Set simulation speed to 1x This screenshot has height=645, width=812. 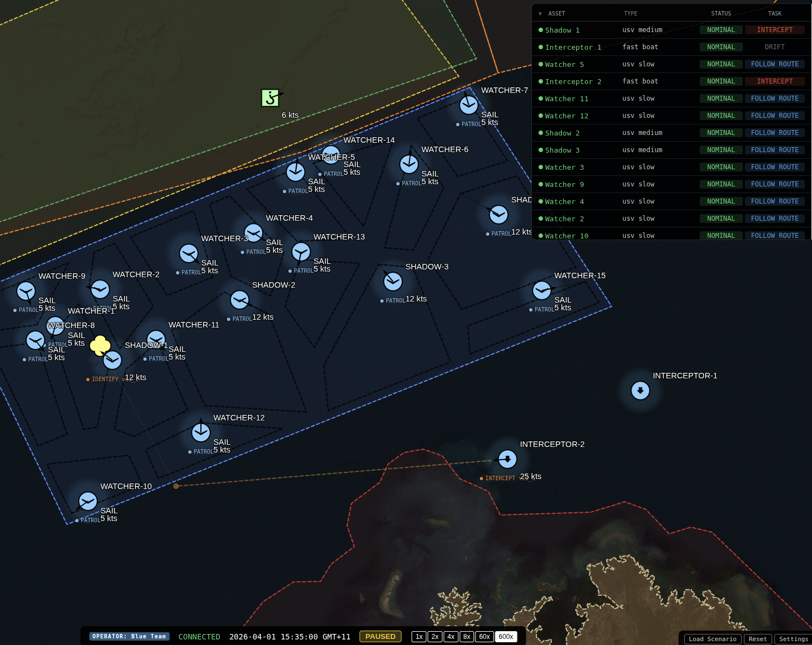coord(419,637)
